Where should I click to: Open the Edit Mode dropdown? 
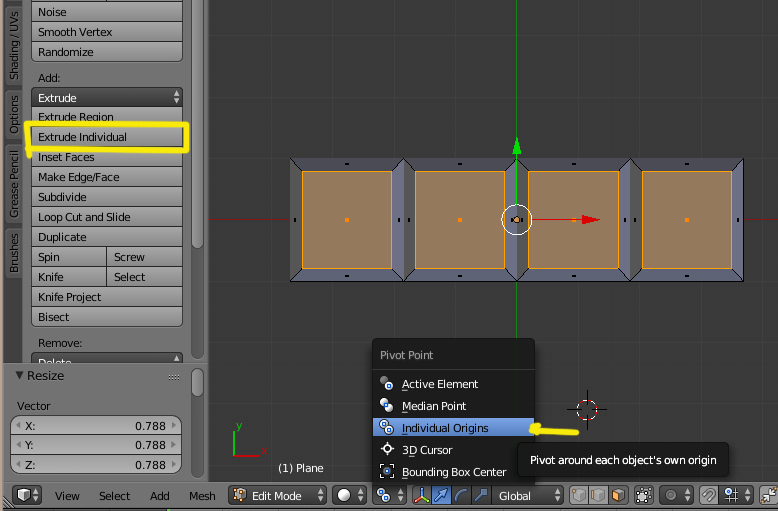(278, 495)
